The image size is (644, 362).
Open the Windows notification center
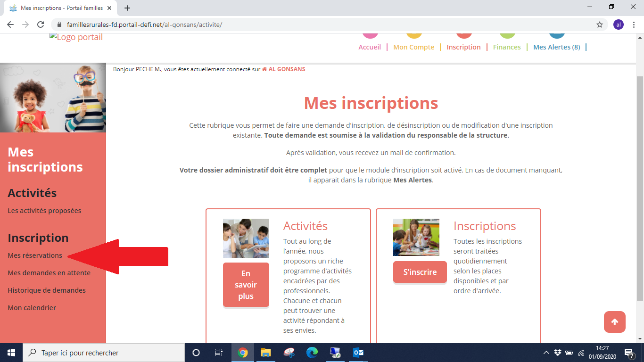click(629, 353)
